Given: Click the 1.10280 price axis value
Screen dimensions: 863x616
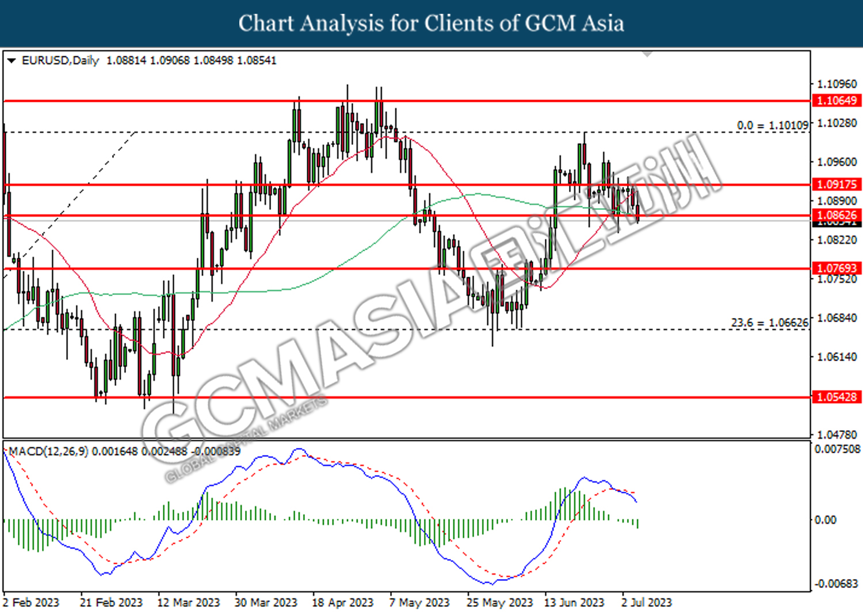Looking at the screenshot, I should [x=837, y=123].
